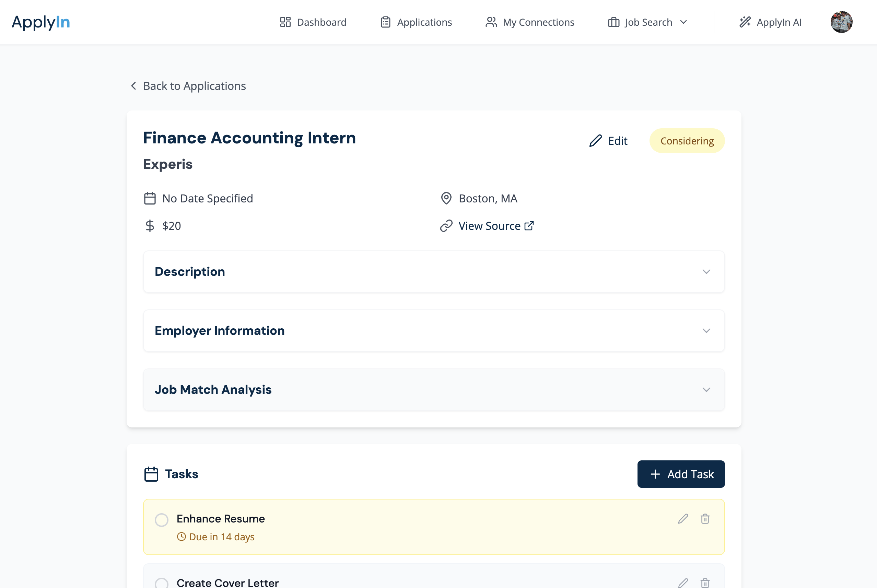The width and height of the screenshot is (877, 588).
Task: Open the user profile avatar
Action: coord(841,22)
